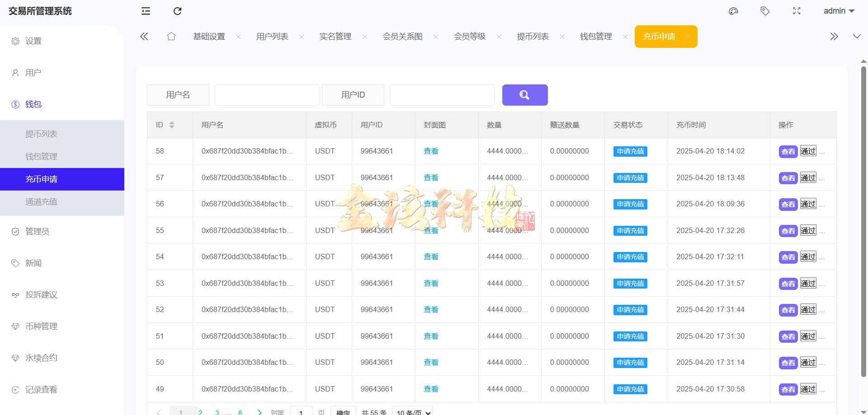Click the tag icon in top toolbar
The width and height of the screenshot is (868, 415).
[x=765, y=11]
